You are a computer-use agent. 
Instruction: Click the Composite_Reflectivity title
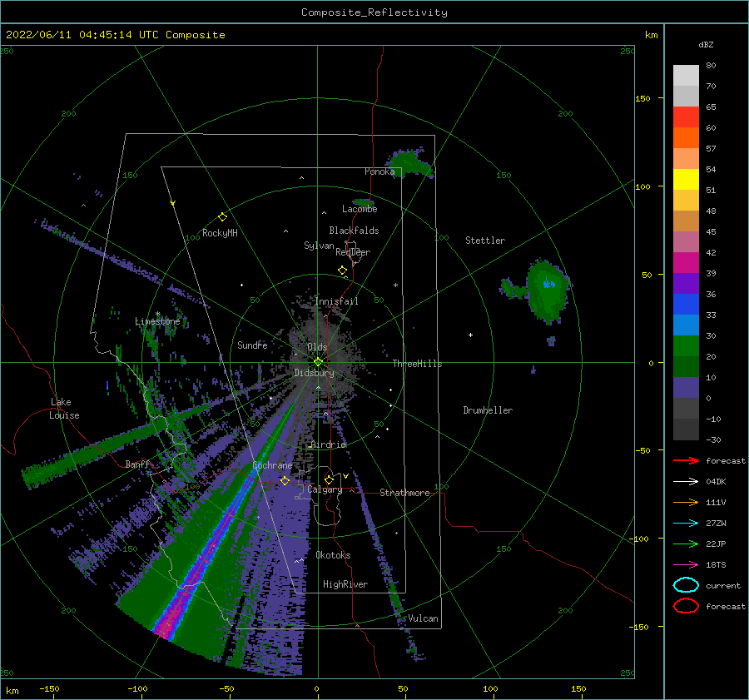click(x=374, y=12)
